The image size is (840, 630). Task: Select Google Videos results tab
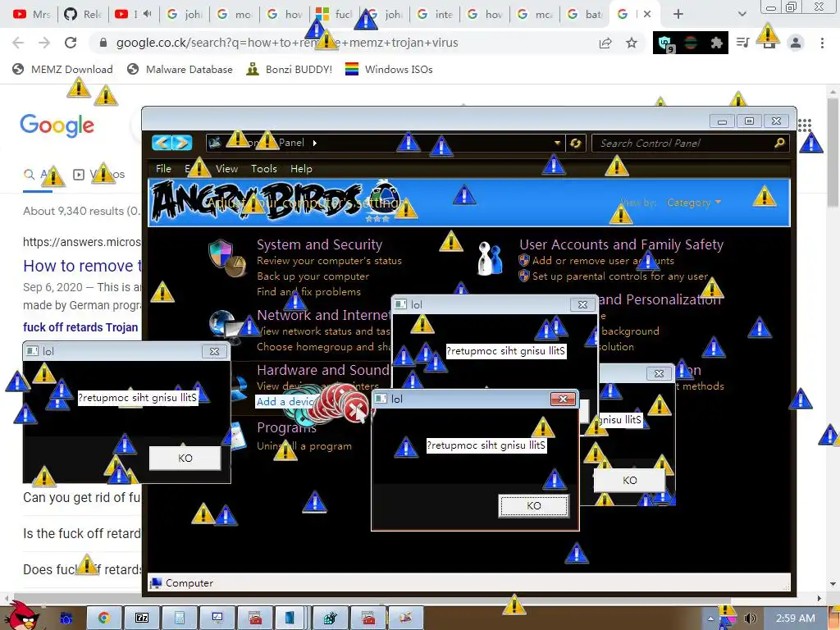[x=99, y=175]
